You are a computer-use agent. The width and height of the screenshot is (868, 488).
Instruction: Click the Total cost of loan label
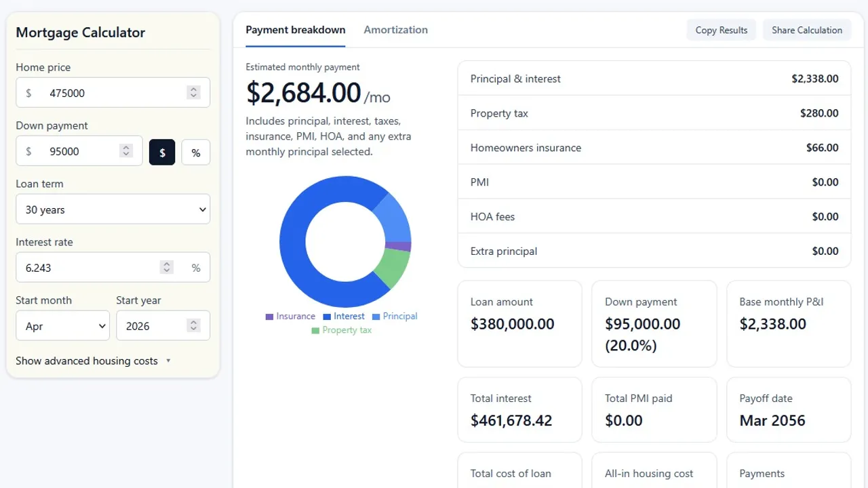tap(511, 474)
